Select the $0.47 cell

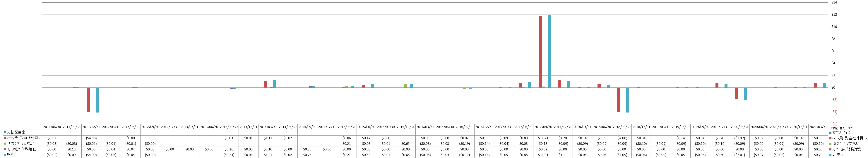point(366,138)
